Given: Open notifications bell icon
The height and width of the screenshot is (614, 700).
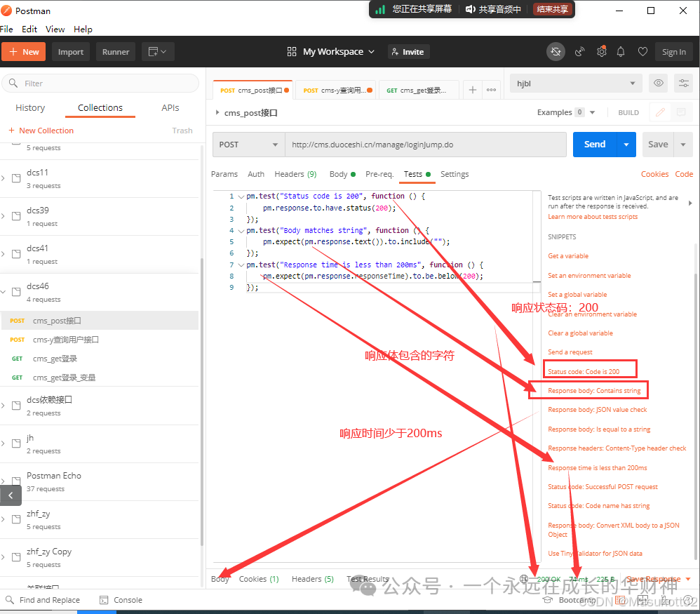Looking at the screenshot, I should tap(621, 52).
